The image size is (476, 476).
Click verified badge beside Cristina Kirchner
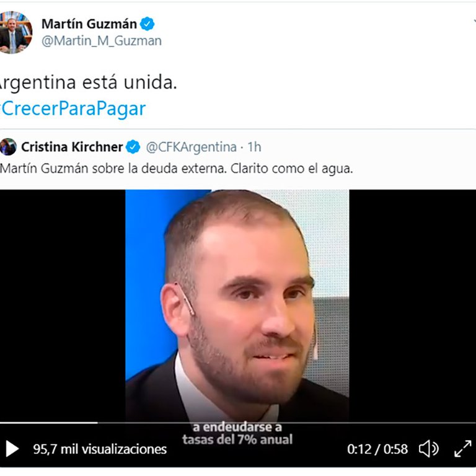133,147
